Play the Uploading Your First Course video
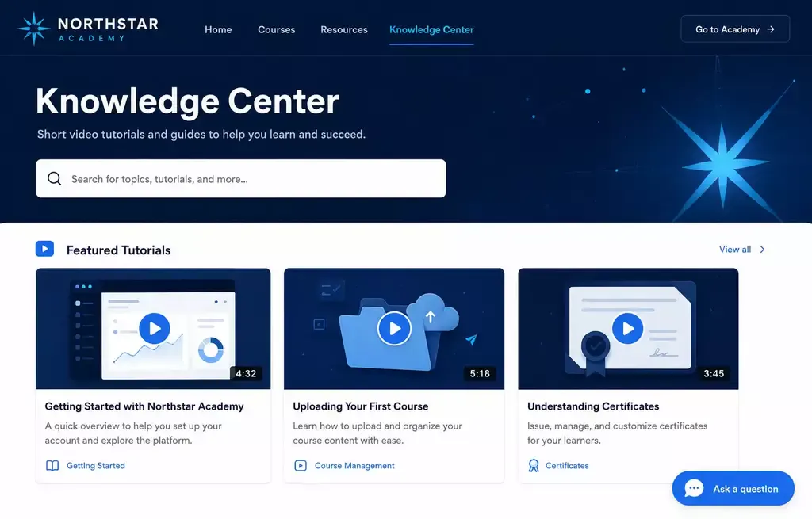The width and height of the screenshot is (812, 519). (394, 328)
